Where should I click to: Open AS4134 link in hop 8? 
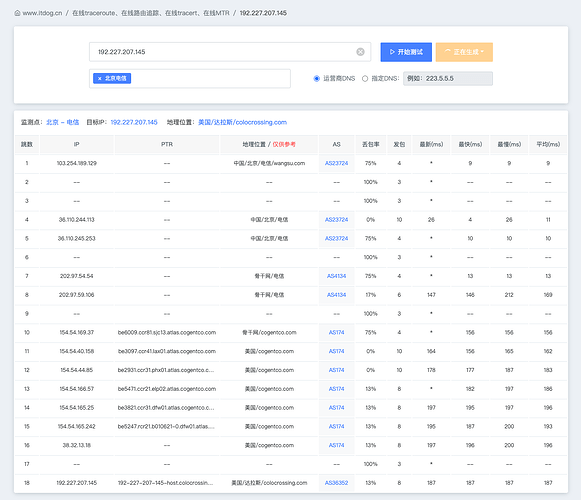(336, 295)
